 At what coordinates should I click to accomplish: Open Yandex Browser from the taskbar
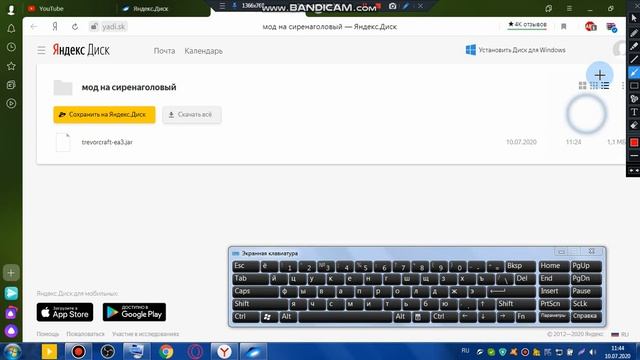(224, 351)
